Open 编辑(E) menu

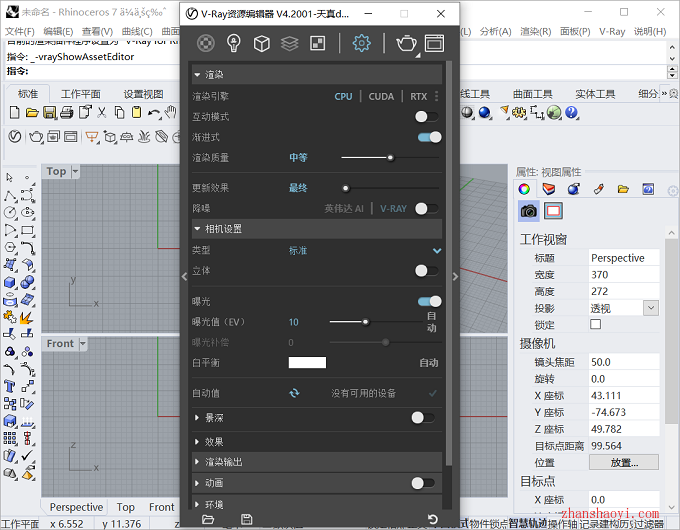[x=58, y=31]
